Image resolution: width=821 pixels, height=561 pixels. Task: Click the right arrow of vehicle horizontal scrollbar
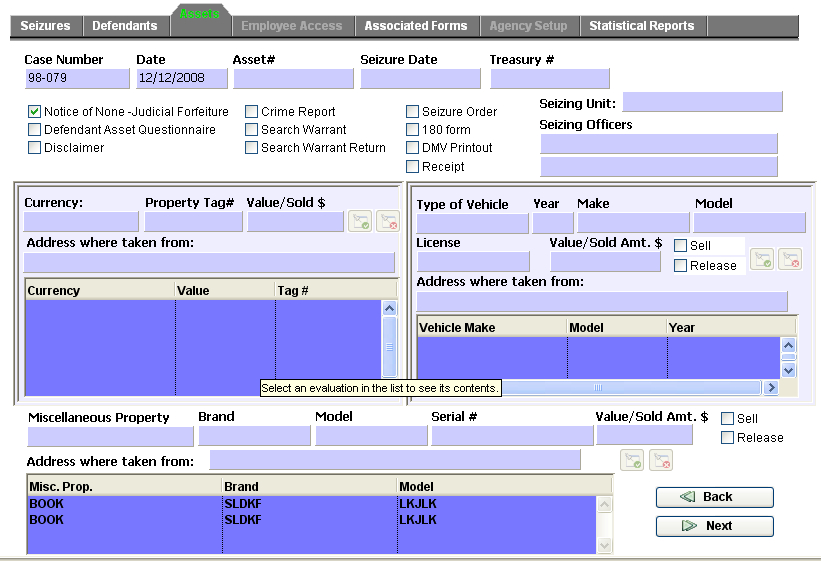(771, 388)
